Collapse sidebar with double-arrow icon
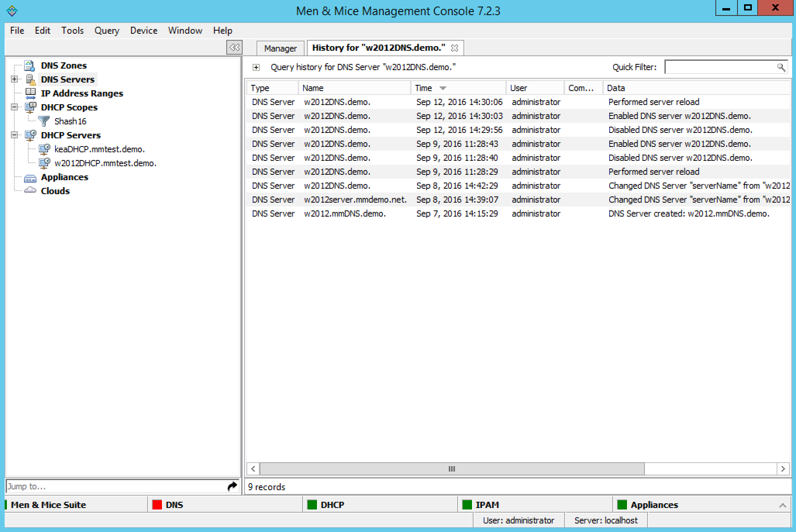Screen dimensions: 796x532 (234, 48)
